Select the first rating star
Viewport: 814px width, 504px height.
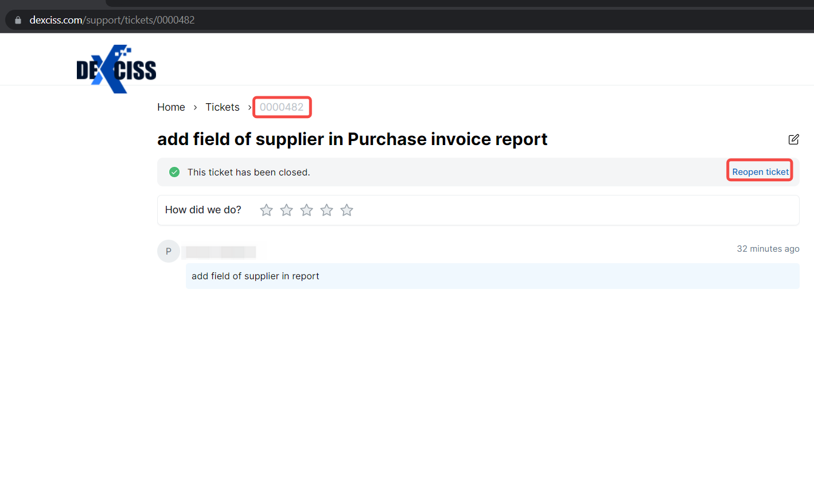(266, 210)
